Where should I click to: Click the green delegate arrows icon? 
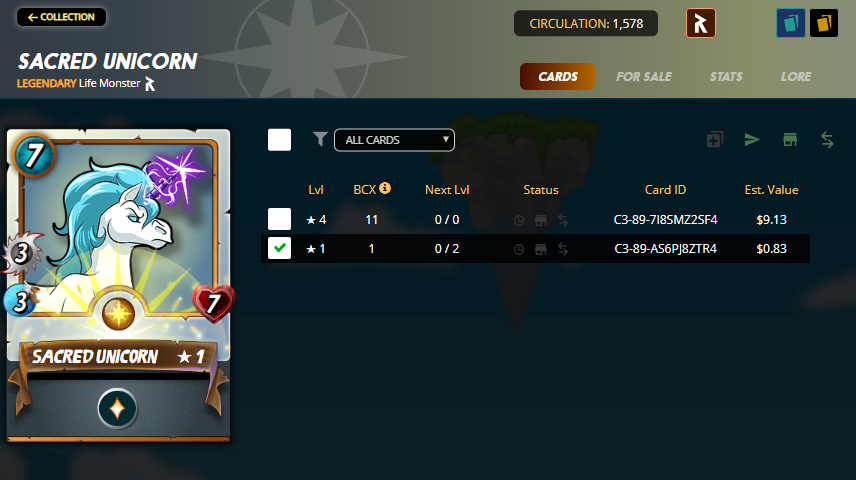click(x=827, y=140)
